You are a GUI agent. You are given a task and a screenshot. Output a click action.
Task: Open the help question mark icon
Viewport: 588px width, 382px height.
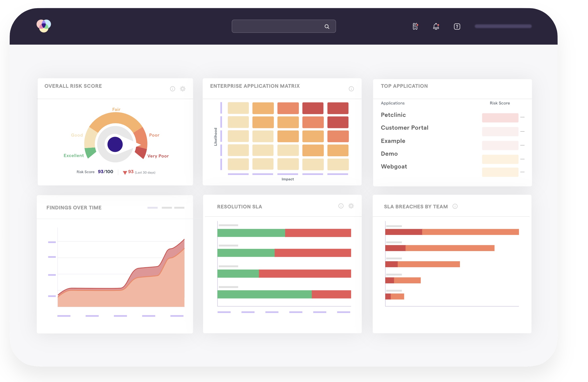click(x=457, y=27)
